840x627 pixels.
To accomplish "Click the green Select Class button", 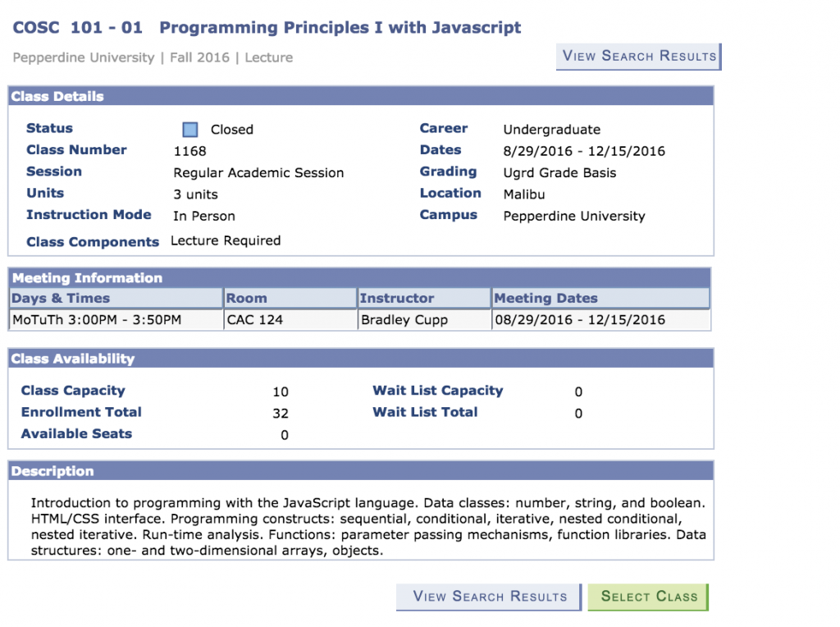I will 648,597.
